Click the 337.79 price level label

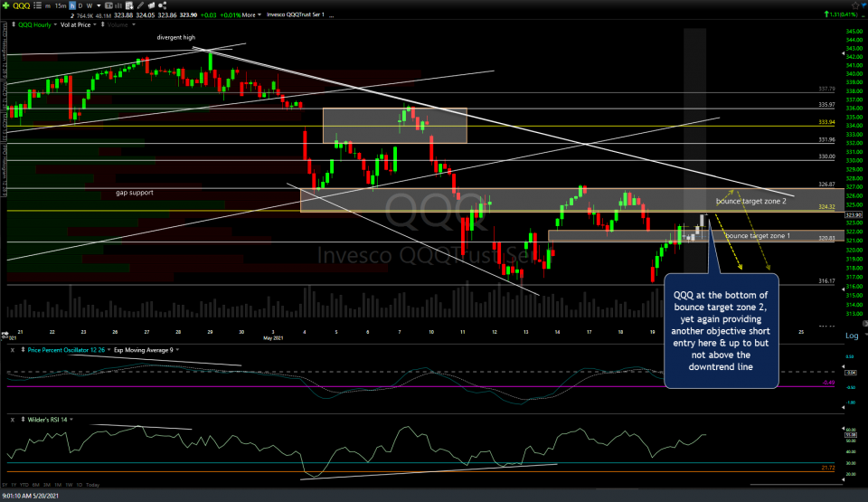[x=826, y=89]
